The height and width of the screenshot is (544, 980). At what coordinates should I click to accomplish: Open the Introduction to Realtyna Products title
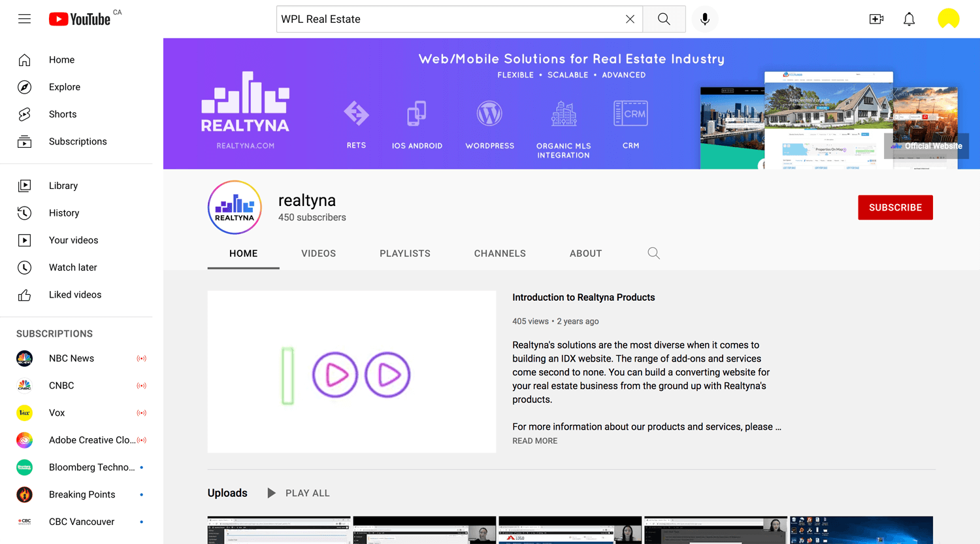583,297
